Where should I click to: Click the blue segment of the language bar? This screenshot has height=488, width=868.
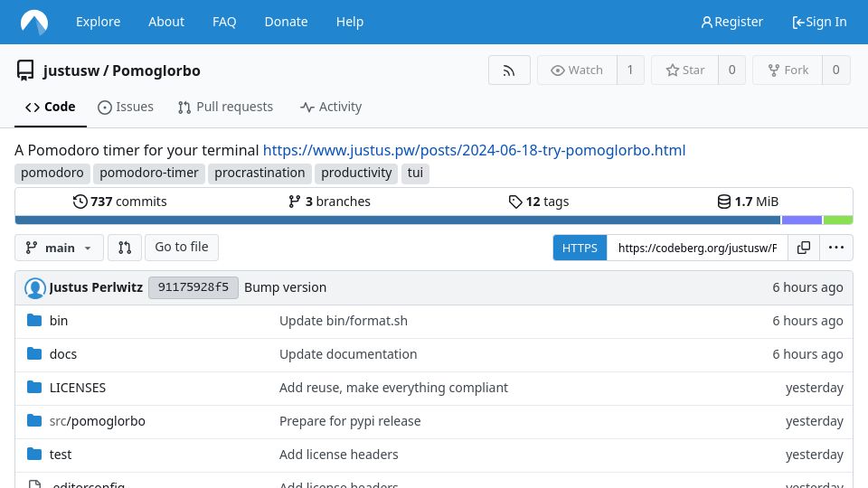pos(398,221)
